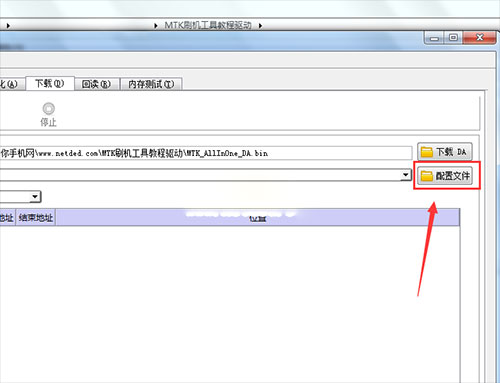
Task: Select the partially visible 格式化(A) tab
Action: point(12,84)
